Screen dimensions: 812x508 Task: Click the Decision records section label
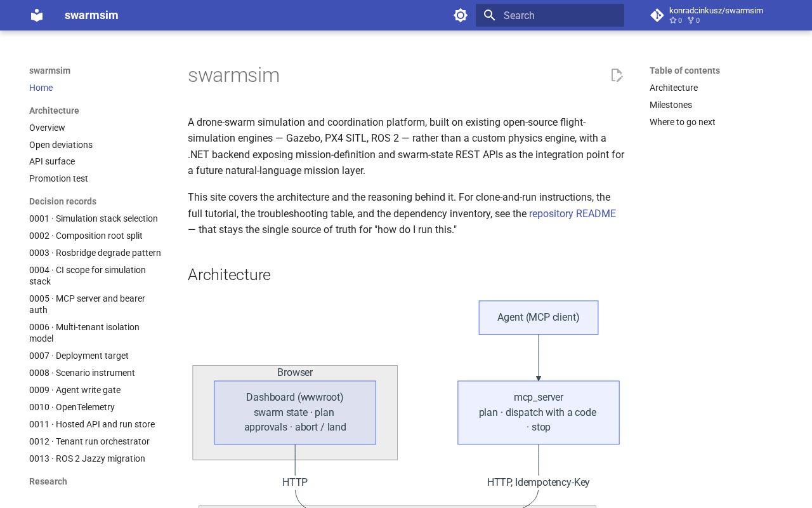63,201
